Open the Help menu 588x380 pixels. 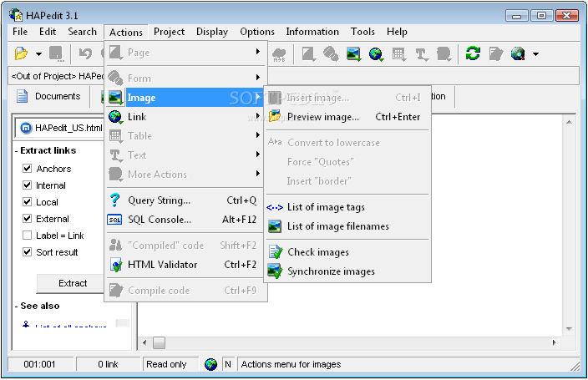[397, 32]
